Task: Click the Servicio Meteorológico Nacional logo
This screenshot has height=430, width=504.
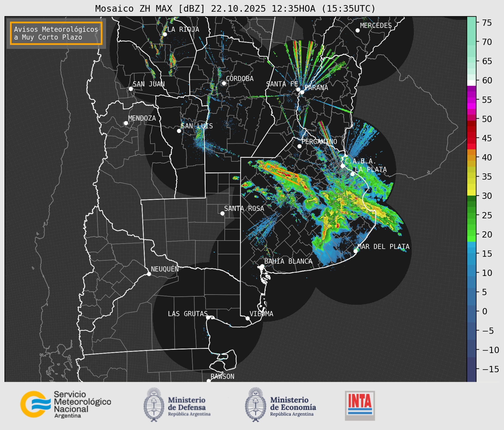Action: click(66, 404)
